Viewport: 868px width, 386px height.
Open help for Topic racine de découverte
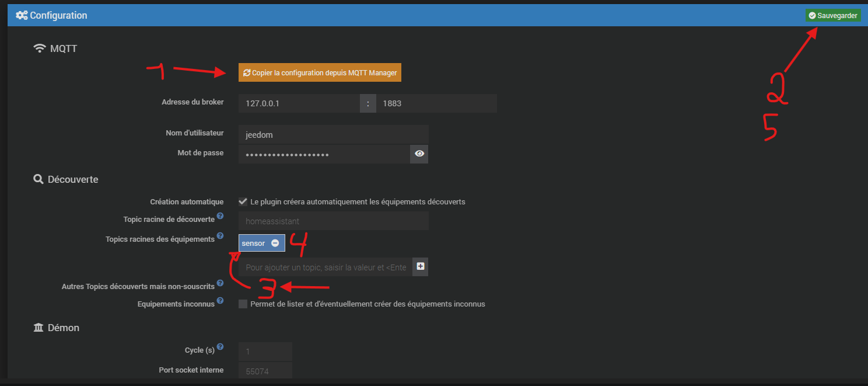click(x=220, y=216)
